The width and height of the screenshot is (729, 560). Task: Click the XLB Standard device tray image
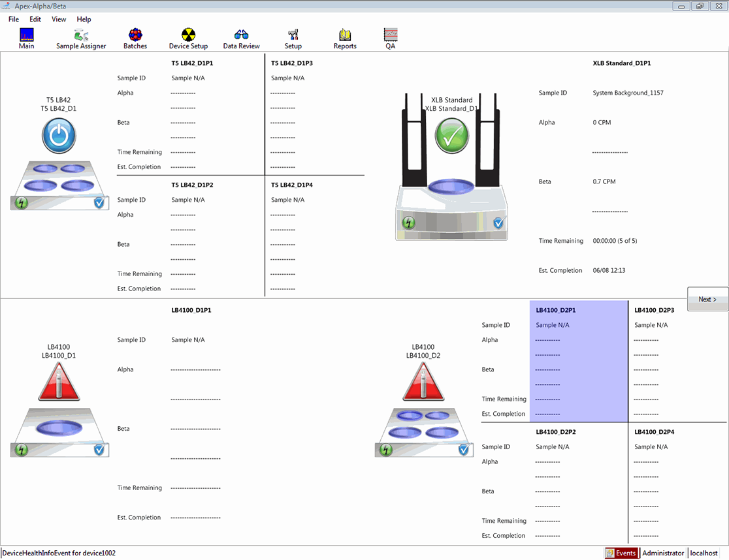(451, 208)
